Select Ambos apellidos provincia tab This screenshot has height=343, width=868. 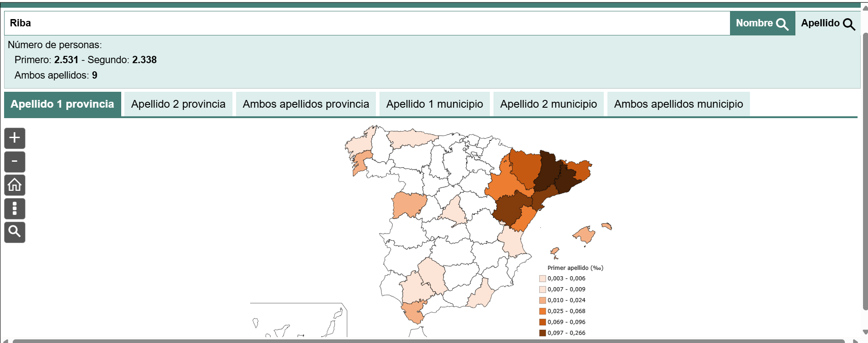[306, 104]
